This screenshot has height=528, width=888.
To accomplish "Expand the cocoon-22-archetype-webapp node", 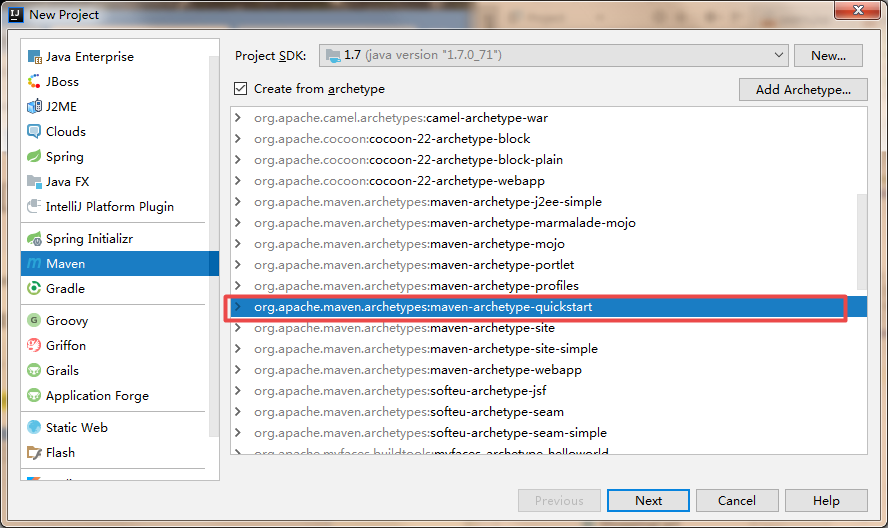I will pos(238,181).
